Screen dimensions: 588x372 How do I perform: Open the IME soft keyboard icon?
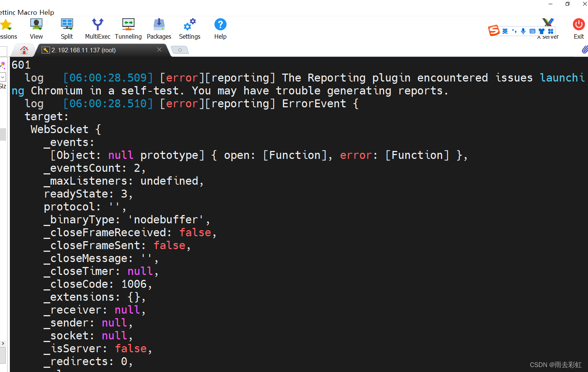532,31
